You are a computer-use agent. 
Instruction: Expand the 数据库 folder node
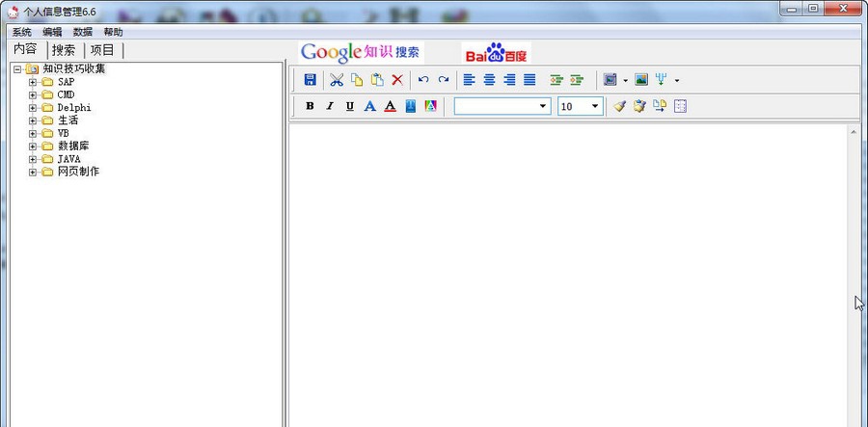pyautogui.click(x=33, y=146)
